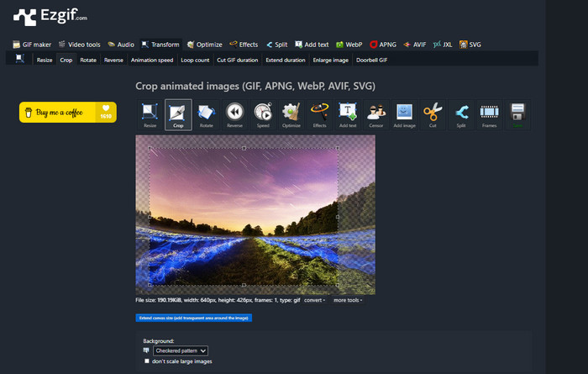
Task: Switch to the Rotate submenu tab
Action: pos(88,60)
